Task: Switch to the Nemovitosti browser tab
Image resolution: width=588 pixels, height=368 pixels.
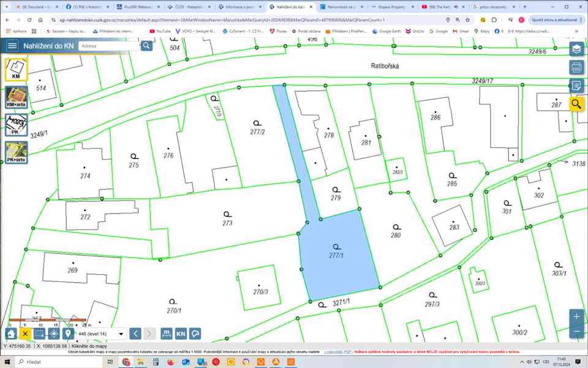Action: tap(342, 7)
